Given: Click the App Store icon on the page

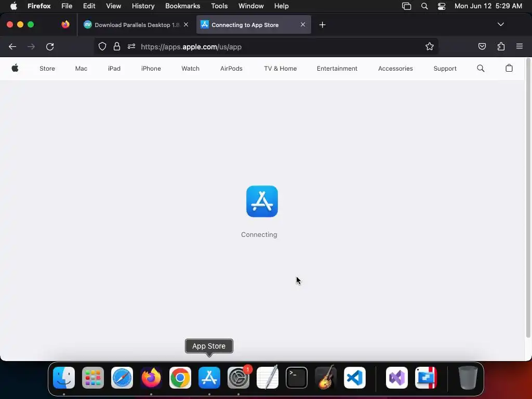Looking at the screenshot, I should pos(262,201).
